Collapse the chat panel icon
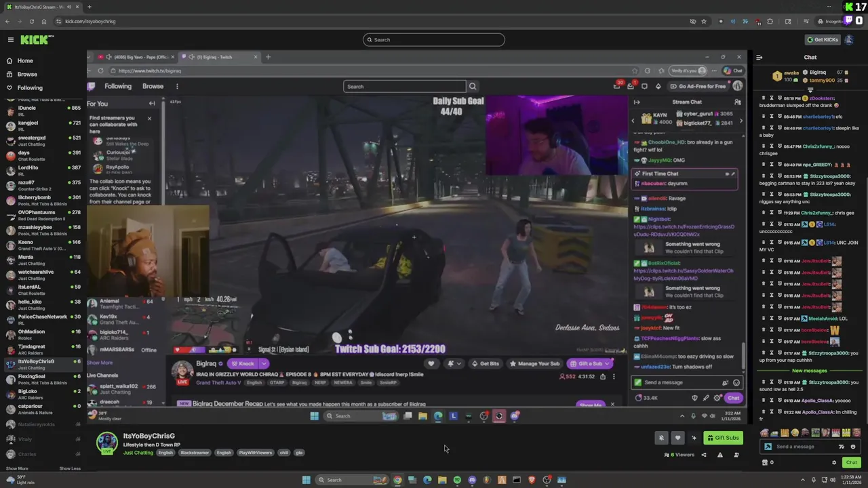 pyautogui.click(x=759, y=58)
